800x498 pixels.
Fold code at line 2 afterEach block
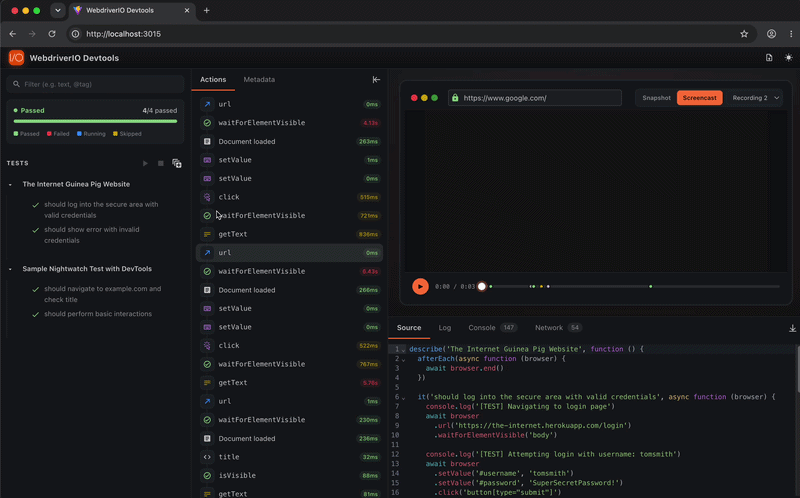(x=403, y=359)
